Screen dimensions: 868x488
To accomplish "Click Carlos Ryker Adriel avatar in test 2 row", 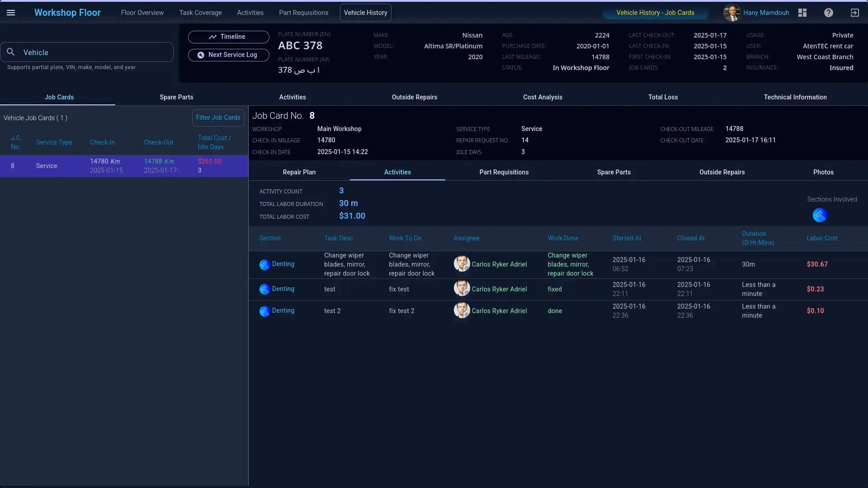I will pyautogui.click(x=462, y=310).
